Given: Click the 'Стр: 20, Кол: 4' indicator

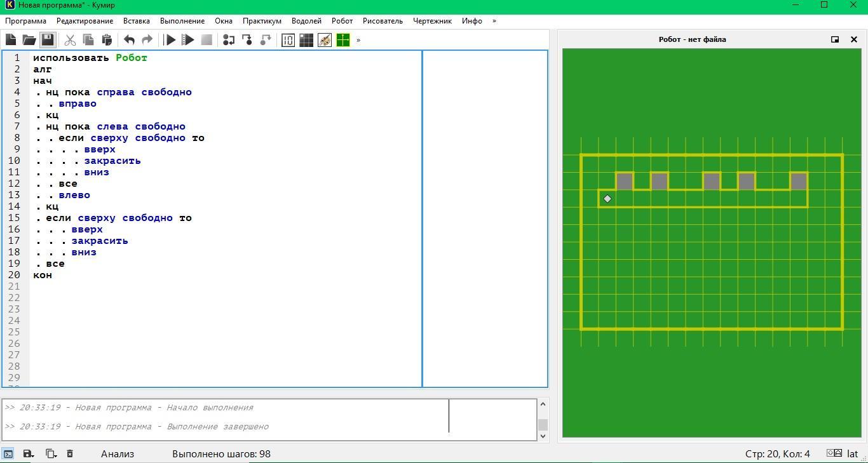Looking at the screenshot, I should tap(778, 453).
